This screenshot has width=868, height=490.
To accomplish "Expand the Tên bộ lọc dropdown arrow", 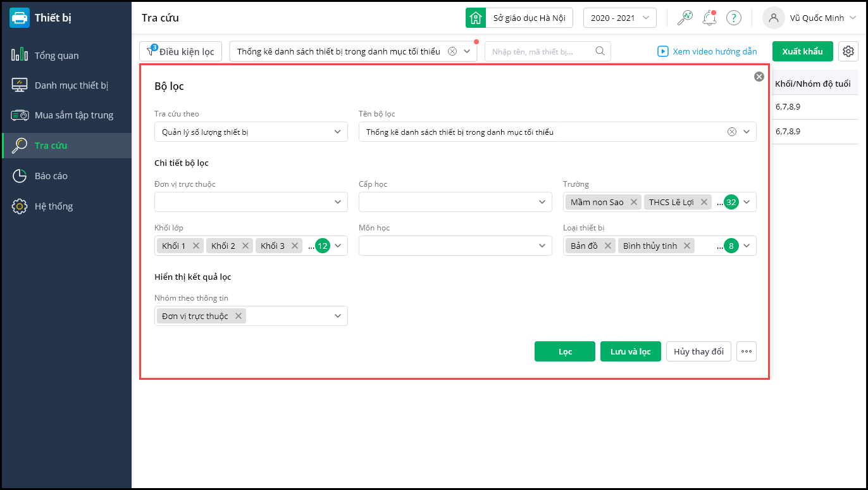I will (x=747, y=132).
